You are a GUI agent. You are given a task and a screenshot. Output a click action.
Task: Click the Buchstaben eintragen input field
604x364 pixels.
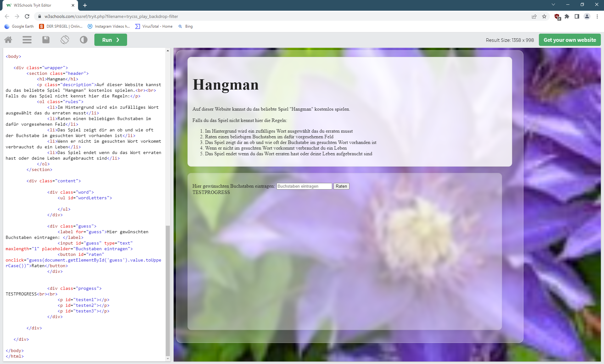coord(304,186)
